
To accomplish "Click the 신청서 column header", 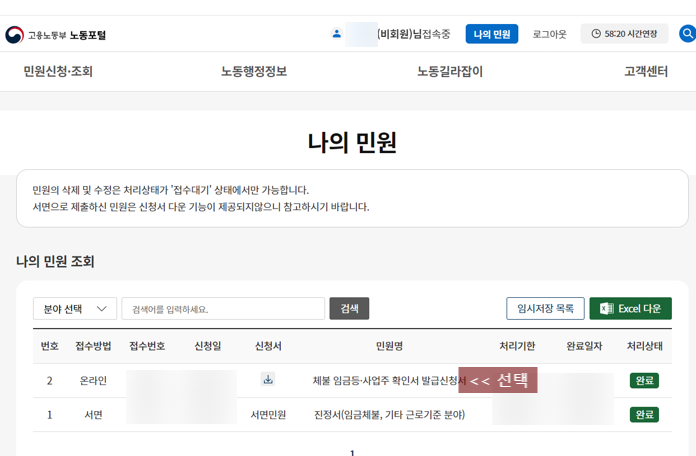I will point(268,346).
